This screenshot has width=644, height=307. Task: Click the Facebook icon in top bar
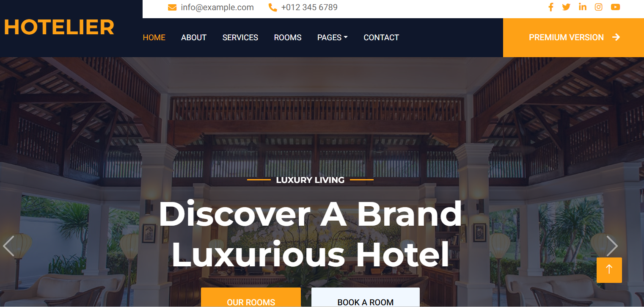[550, 7]
